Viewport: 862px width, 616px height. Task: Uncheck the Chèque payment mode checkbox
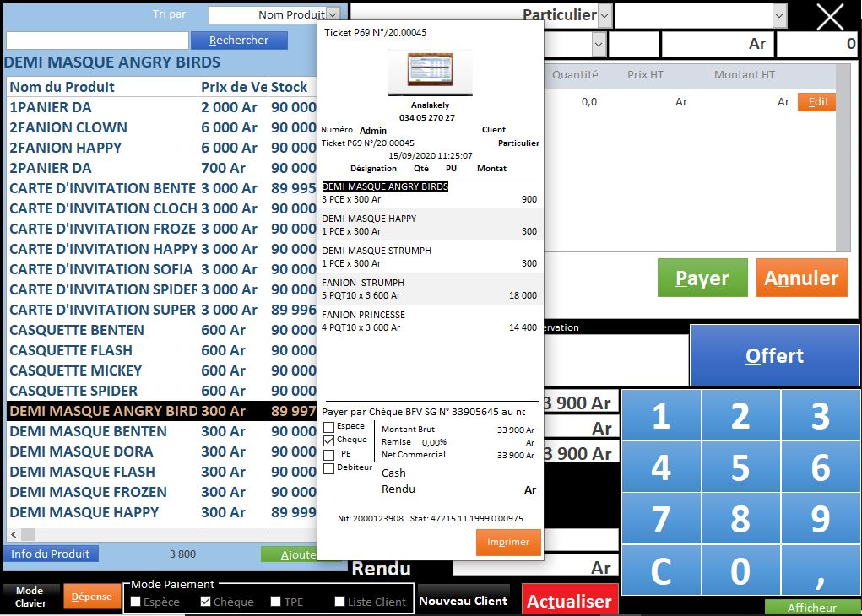(206, 602)
